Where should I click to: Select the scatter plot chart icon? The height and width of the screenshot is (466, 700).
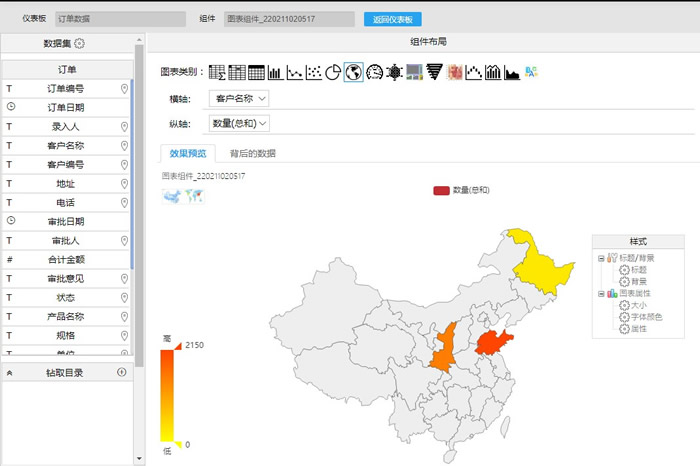[x=314, y=72]
